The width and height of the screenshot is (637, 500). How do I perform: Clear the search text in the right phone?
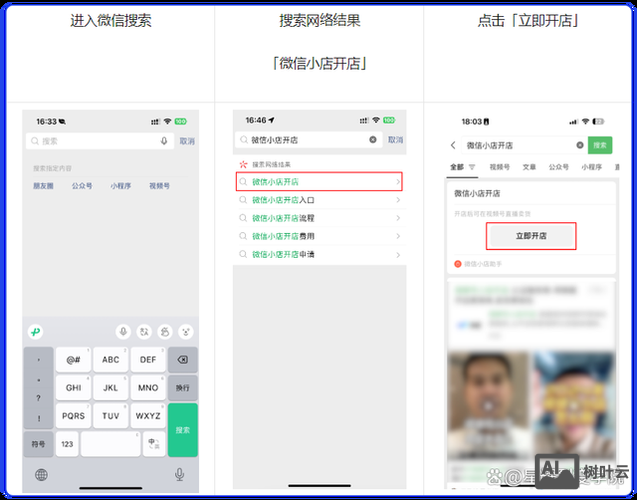[580, 145]
